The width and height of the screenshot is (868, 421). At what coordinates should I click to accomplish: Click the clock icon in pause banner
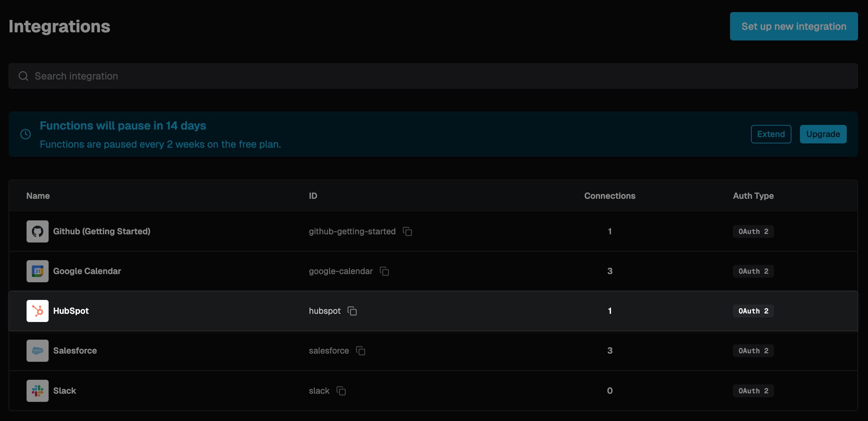click(26, 134)
